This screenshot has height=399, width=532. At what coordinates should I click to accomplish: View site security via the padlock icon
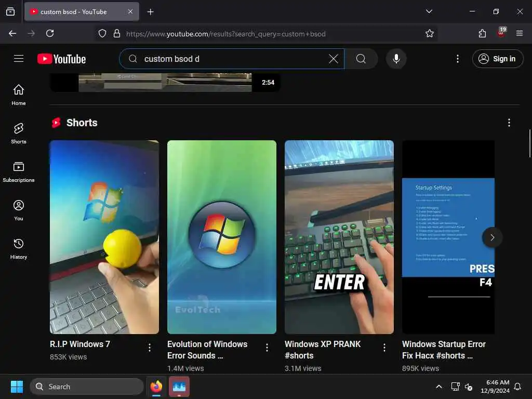(x=117, y=33)
